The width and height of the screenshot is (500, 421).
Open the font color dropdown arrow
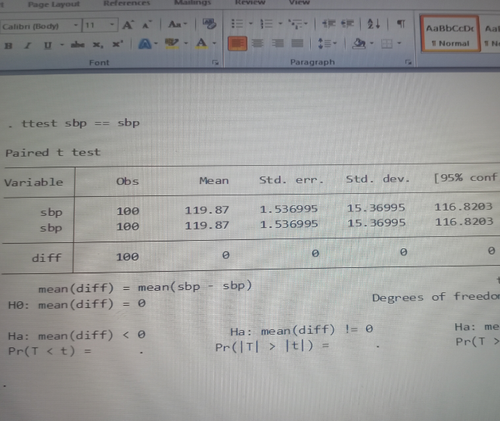(214, 43)
